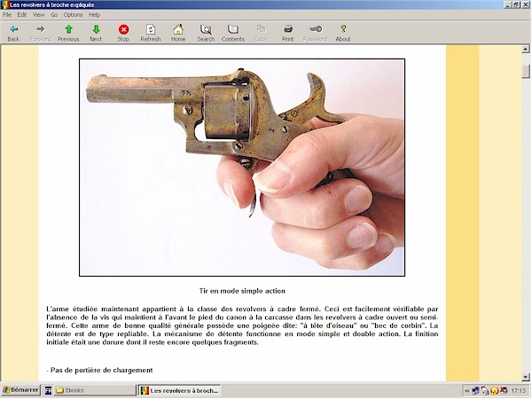Click text Pas de portière de chargement
The width and height of the screenshot is (532, 399).
pos(101,370)
